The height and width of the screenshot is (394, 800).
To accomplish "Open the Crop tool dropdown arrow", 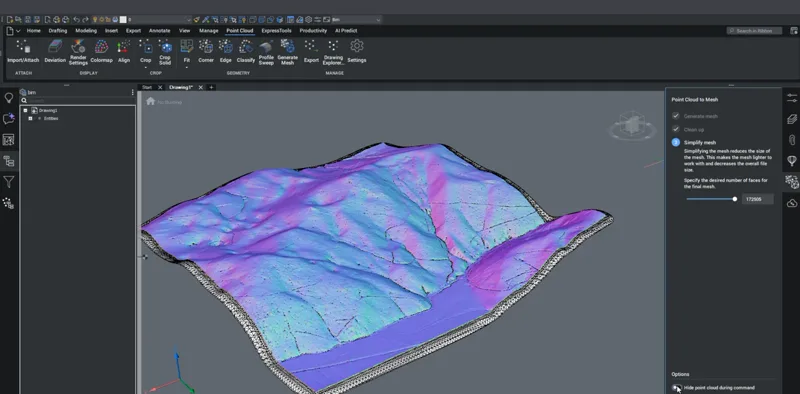I will [x=146, y=67].
